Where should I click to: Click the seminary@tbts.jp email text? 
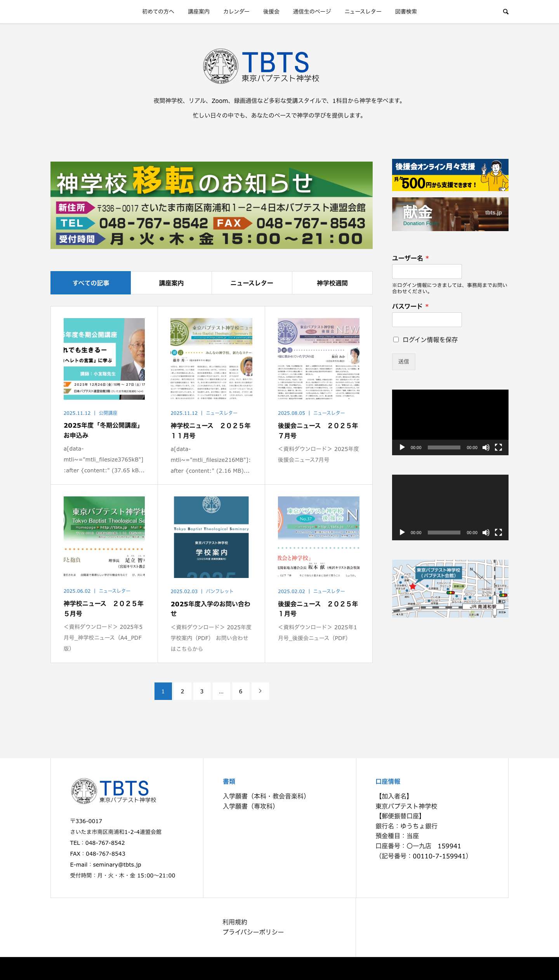(x=117, y=864)
